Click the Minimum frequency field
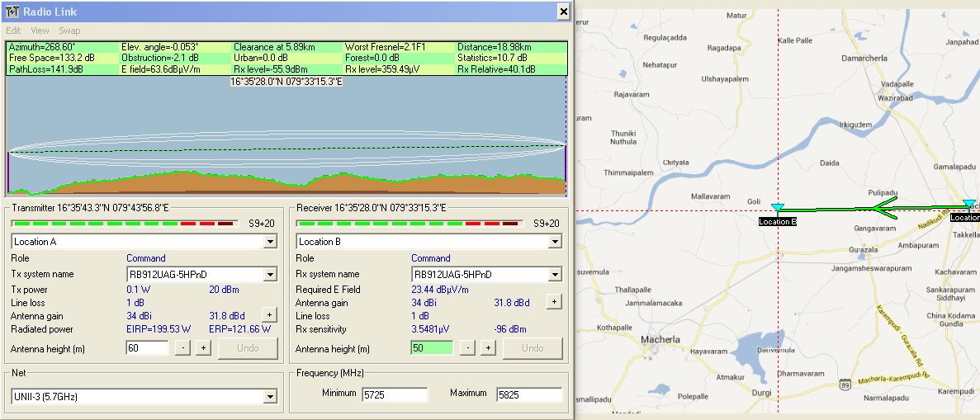Screen dimensions: 980x420 [x=394, y=394]
